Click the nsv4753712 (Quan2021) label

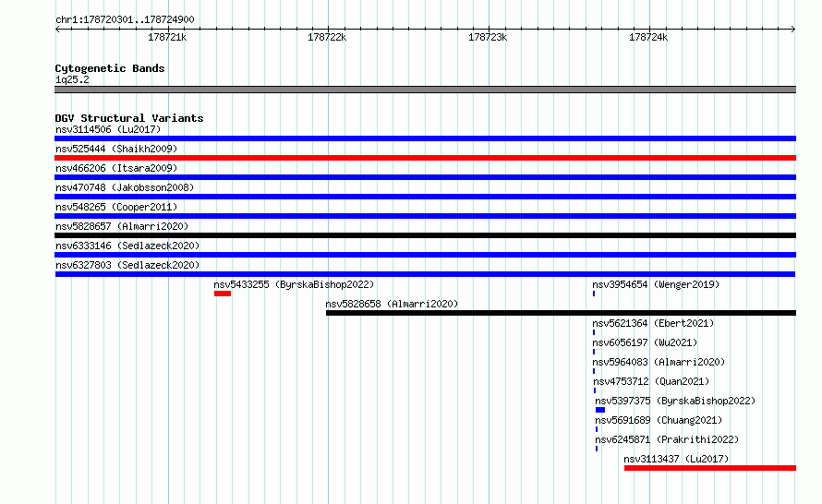point(651,381)
